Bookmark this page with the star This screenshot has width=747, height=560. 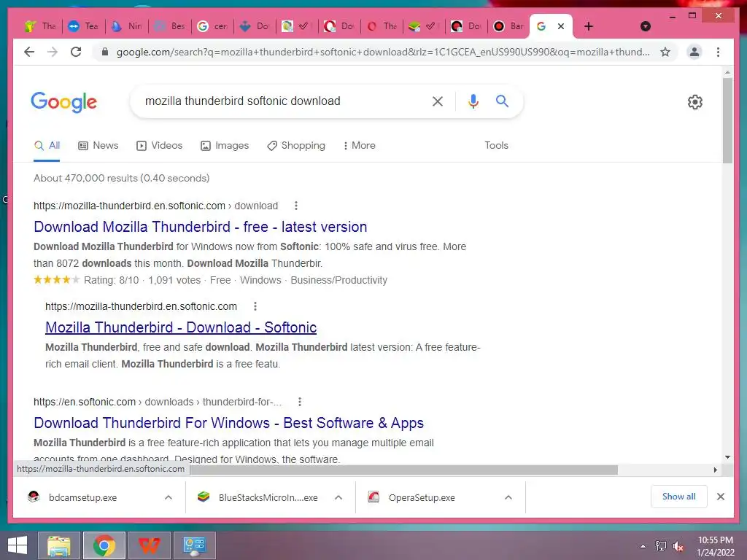[x=665, y=52]
